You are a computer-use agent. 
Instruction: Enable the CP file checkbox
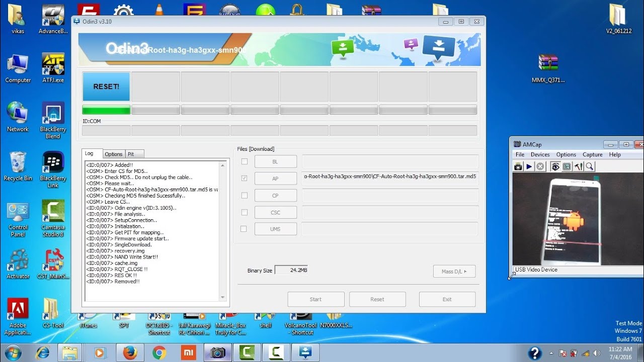pyautogui.click(x=244, y=195)
